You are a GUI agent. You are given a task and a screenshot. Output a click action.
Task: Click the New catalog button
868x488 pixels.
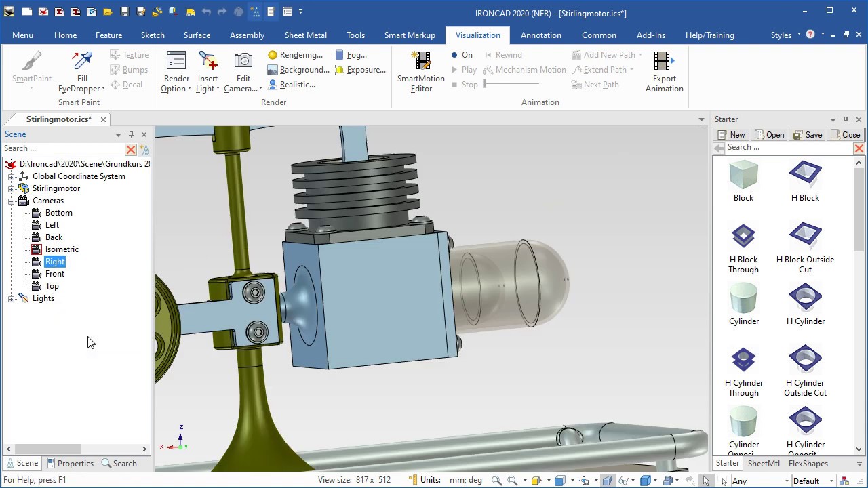tap(731, 135)
